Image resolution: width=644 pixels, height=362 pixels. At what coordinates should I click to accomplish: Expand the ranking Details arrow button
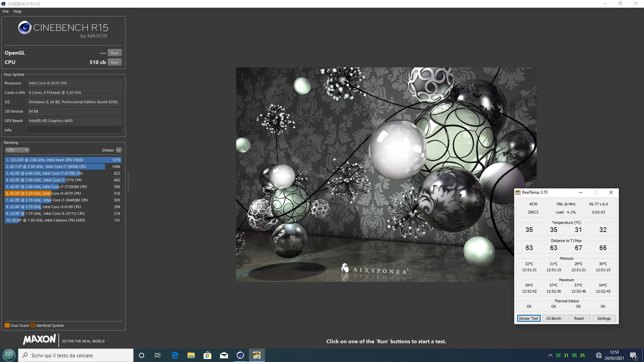119,150
